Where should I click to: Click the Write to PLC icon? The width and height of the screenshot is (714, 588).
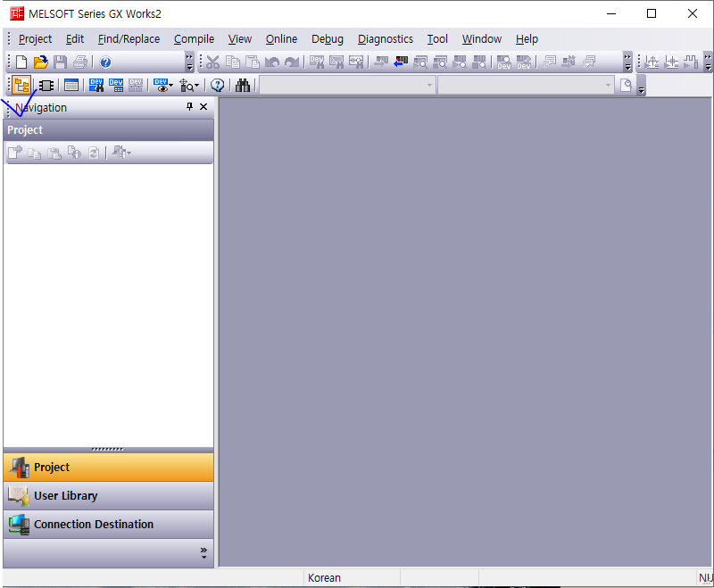point(381,62)
